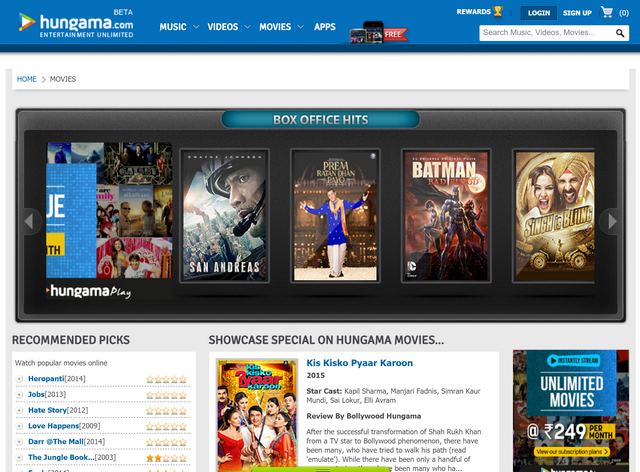This screenshot has width=640, height=472.
Task: Go to the Apps section
Action: [x=325, y=27]
